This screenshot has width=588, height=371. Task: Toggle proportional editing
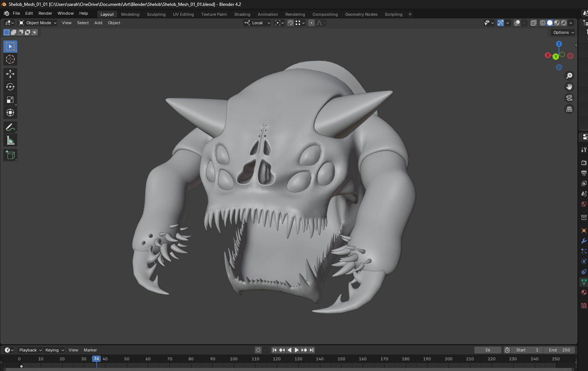point(311,23)
